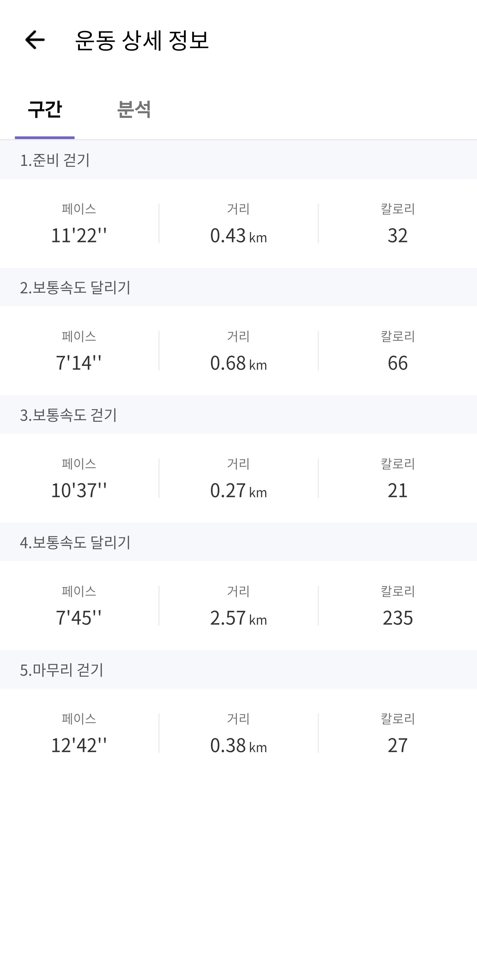477x980 pixels.
Task: Tap the 2.57 km distance value
Action: click(238, 617)
